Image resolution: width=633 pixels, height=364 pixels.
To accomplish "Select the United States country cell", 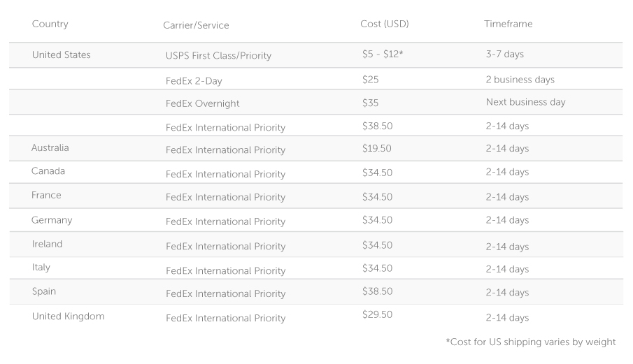I will [62, 54].
